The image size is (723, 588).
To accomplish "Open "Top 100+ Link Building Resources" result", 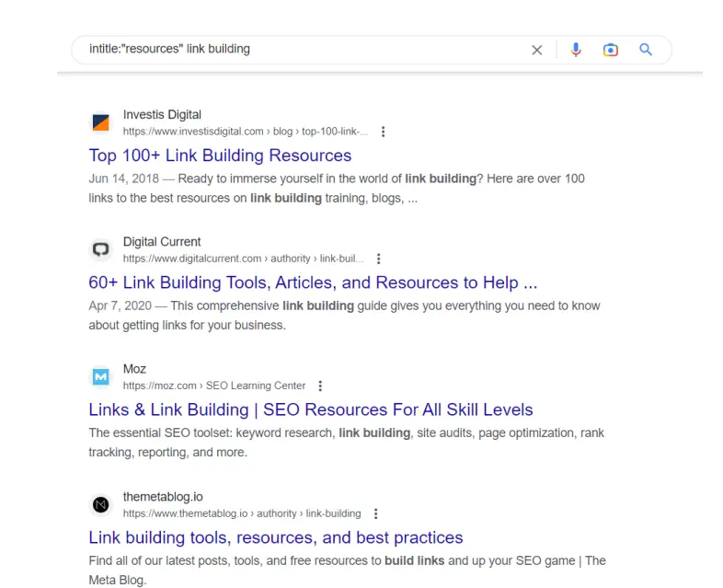I will click(x=220, y=156).
